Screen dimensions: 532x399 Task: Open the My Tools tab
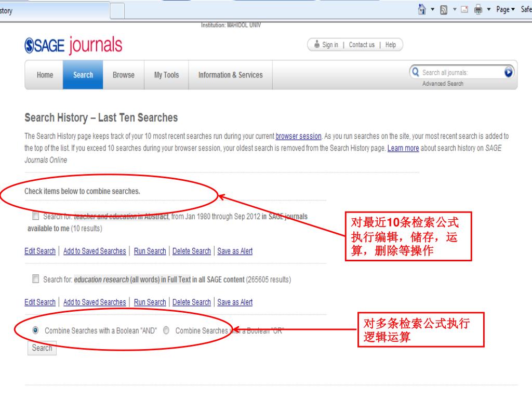coord(166,75)
